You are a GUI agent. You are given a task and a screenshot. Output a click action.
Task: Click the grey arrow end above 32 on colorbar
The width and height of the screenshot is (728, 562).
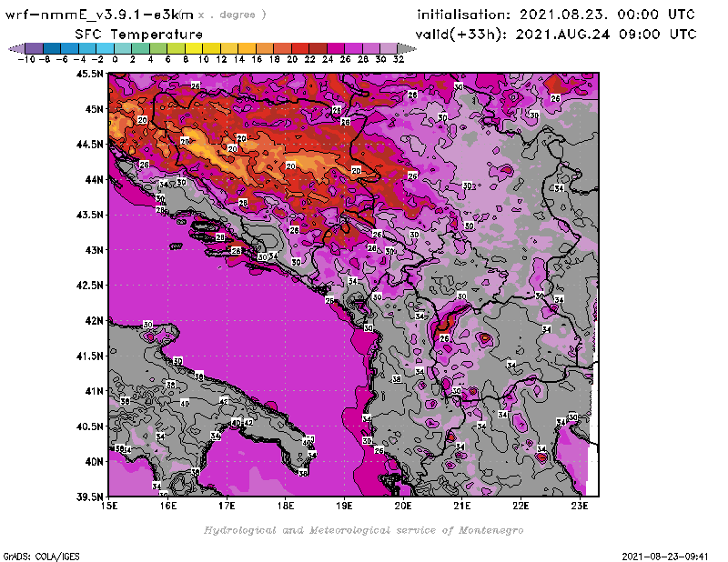click(x=407, y=48)
